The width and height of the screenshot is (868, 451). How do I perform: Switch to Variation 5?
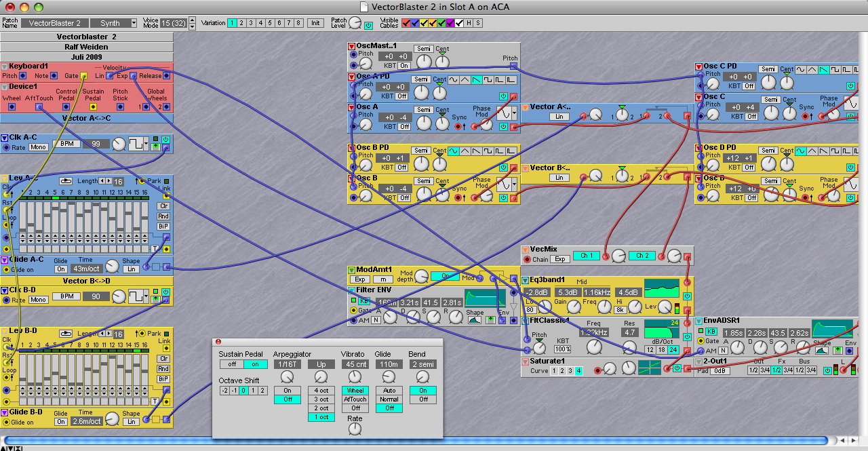[x=271, y=23]
